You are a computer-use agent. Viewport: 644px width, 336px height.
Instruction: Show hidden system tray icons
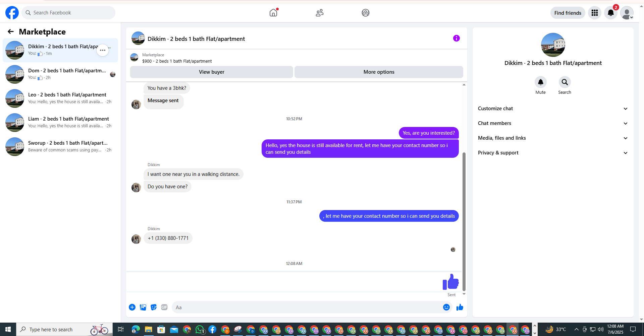click(x=576, y=329)
